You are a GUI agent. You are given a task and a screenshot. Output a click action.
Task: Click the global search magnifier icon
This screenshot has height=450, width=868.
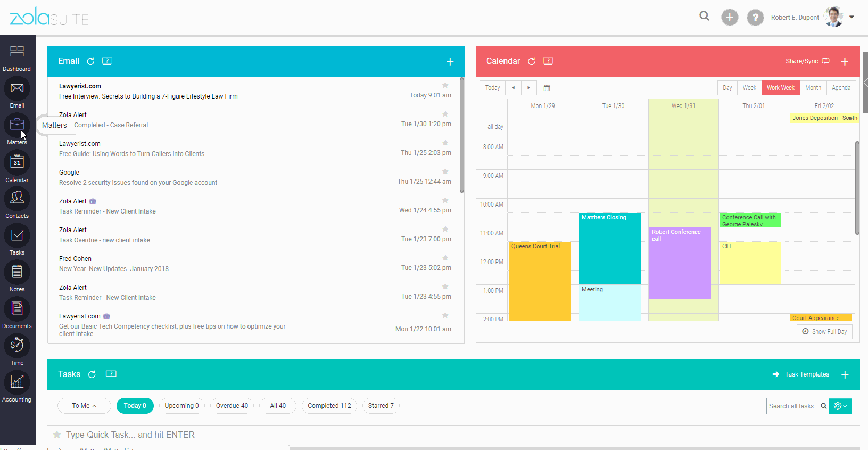pos(705,16)
